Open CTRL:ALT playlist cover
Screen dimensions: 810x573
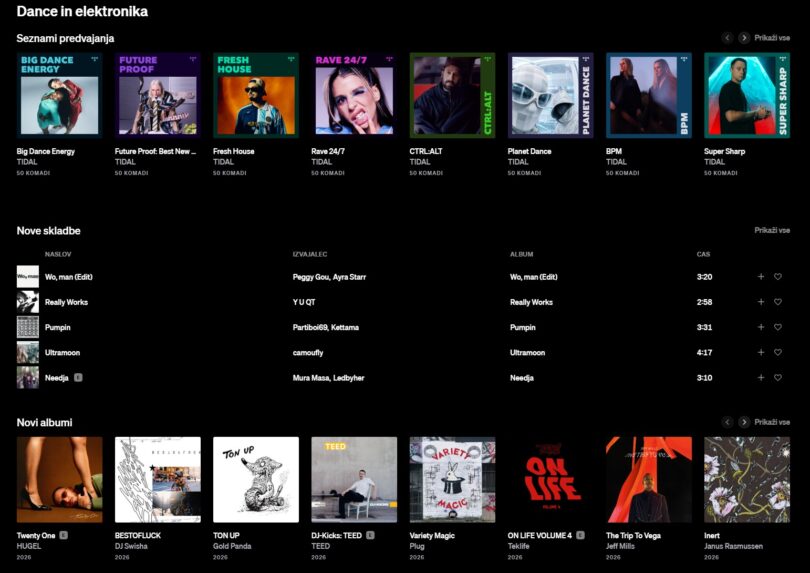pyautogui.click(x=452, y=95)
